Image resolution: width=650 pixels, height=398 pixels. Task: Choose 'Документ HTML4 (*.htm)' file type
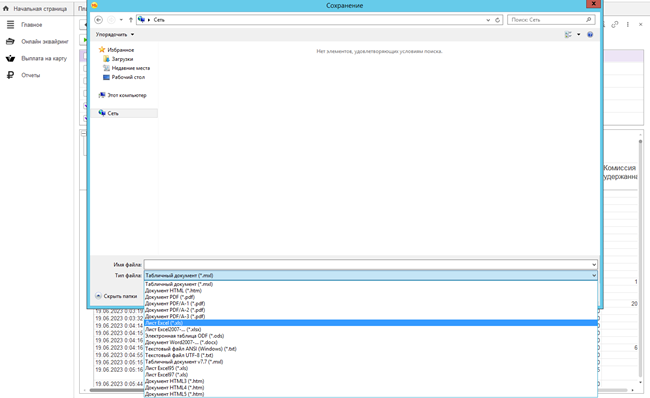coord(371,387)
